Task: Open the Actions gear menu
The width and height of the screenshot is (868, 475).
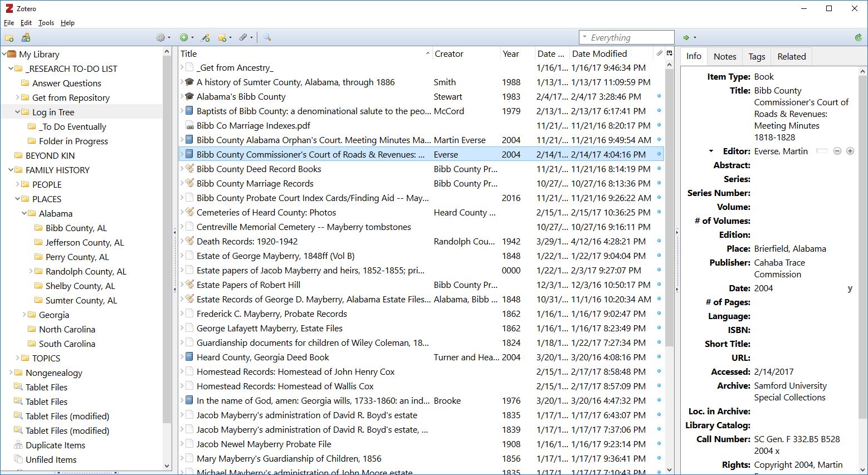Action: [x=163, y=38]
